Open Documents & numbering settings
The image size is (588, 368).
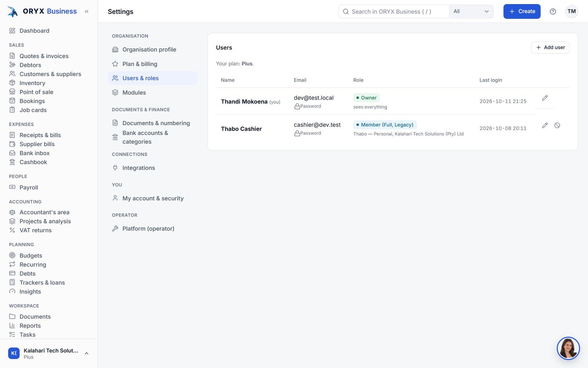tap(153, 123)
